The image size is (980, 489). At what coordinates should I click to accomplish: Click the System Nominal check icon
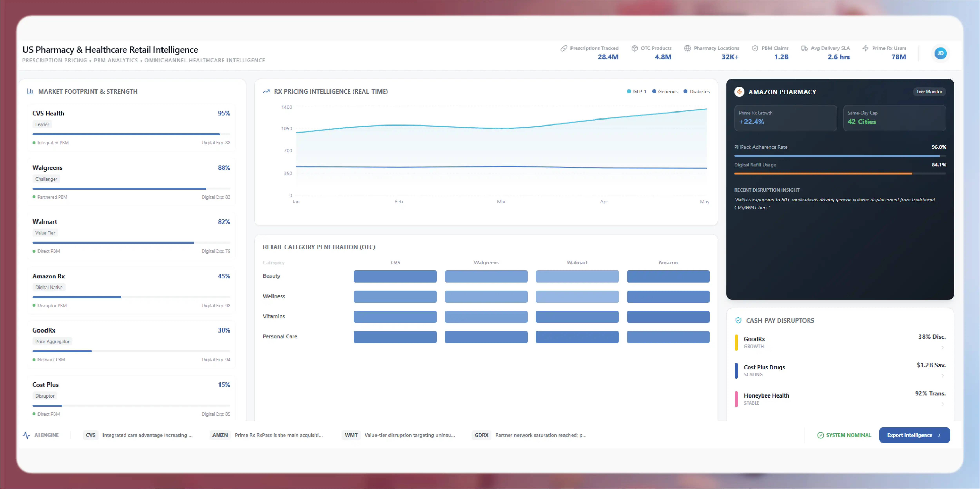coord(820,435)
